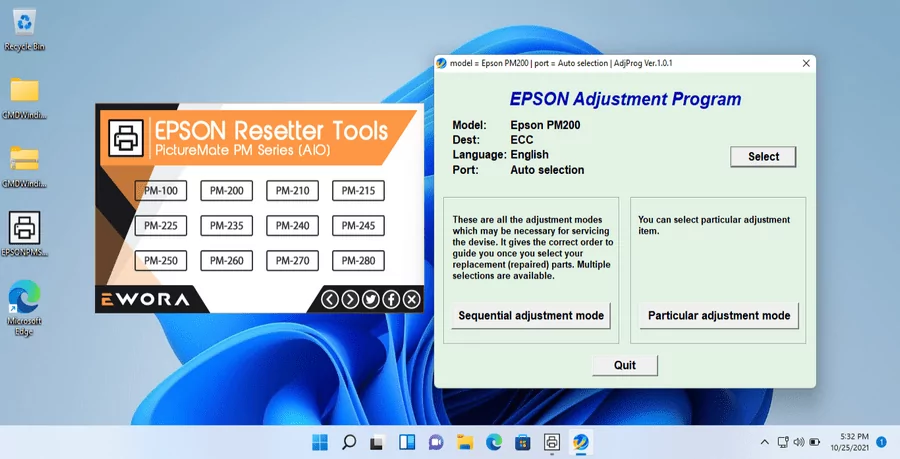Select the PM-200 model button

[227, 190]
